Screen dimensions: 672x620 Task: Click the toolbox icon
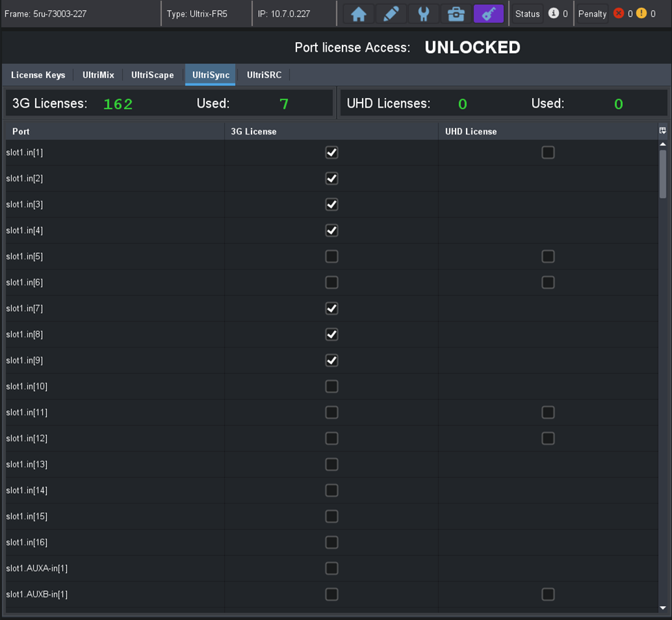tap(456, 14)
